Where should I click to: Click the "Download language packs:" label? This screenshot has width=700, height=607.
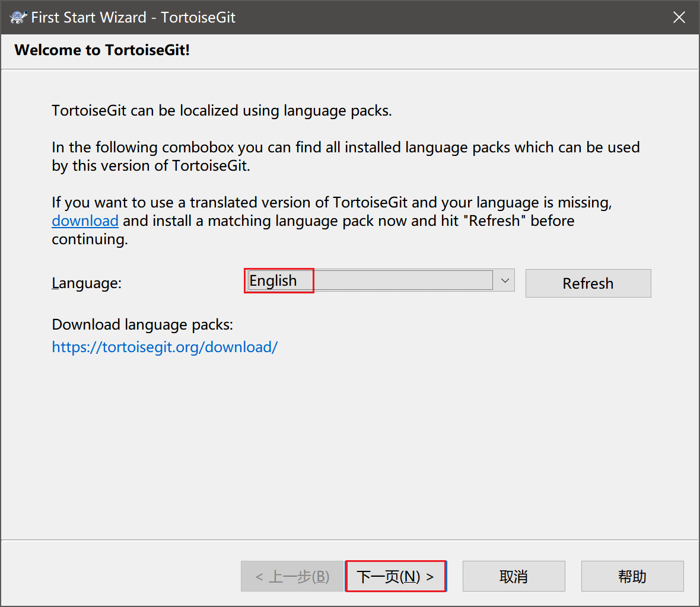pyautogui.click(x=142, y=325)
